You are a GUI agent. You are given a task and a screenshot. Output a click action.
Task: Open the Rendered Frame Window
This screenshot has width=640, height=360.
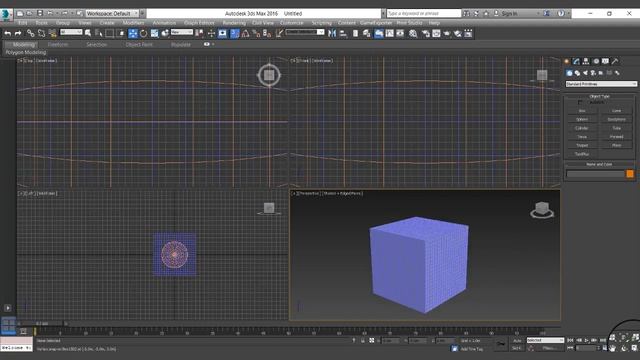[436, 33]
